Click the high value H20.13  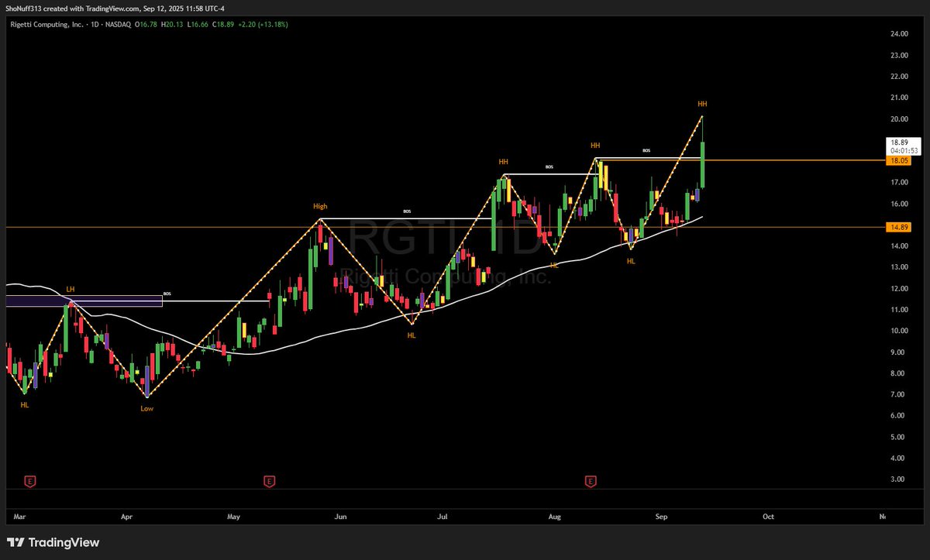point(170,24)
